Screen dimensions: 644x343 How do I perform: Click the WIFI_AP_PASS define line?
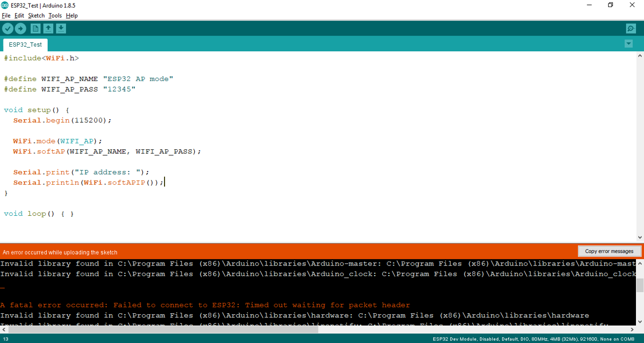(x=70, y=90)
